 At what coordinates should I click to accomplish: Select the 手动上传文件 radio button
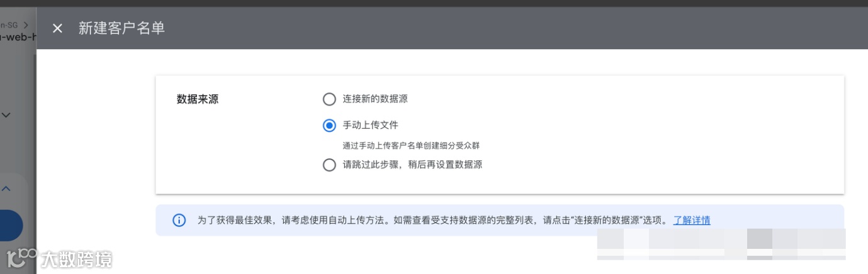(329, 126)
